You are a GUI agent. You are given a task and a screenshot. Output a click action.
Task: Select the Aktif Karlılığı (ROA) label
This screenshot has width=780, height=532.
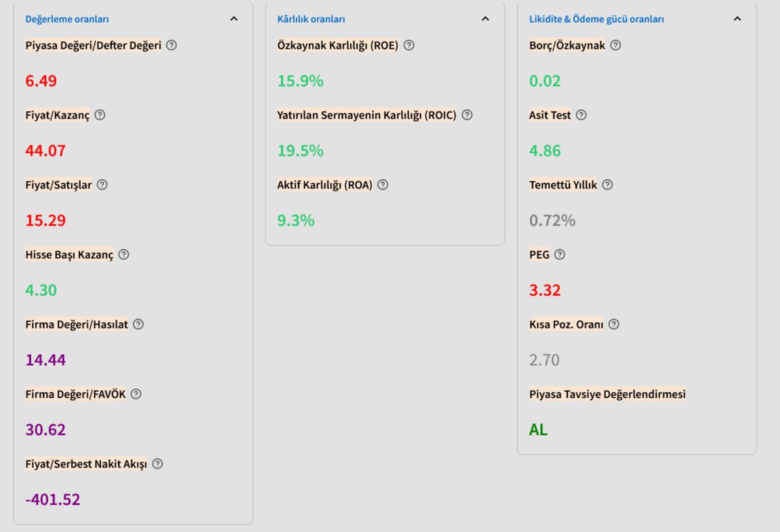coord(325,184)
